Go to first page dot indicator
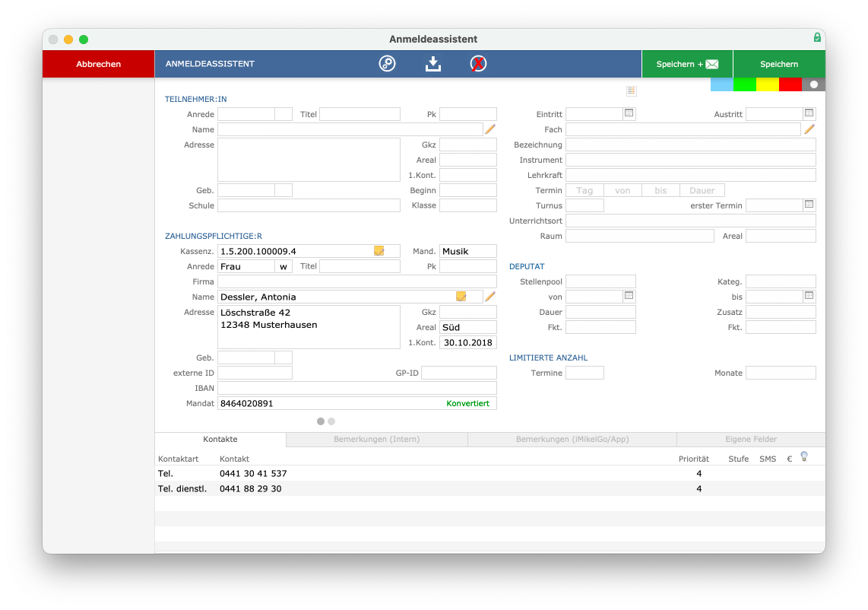Image resolution: width=868 pixels, height=610 pixels. (x=321, y=421)
